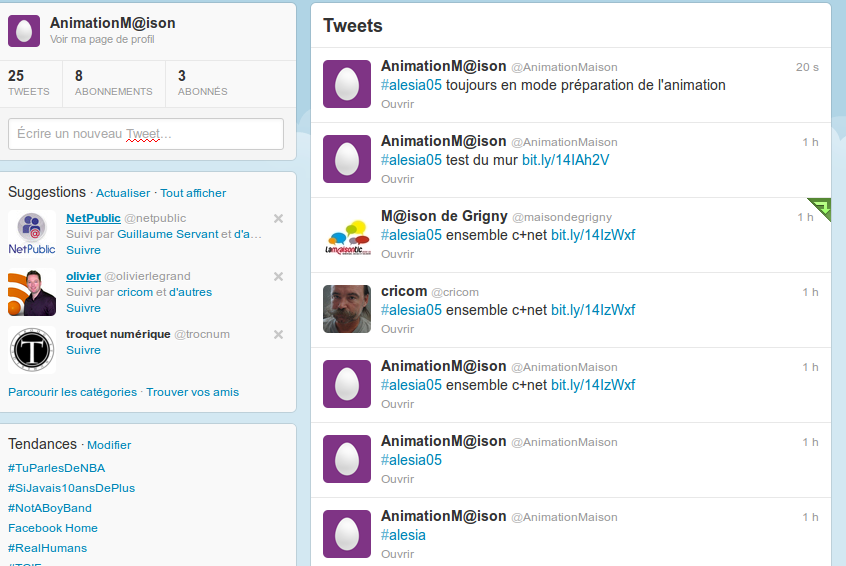846x566 pixels.
Task: Follow NetPublic via Suivre
Action: (83, 250)
